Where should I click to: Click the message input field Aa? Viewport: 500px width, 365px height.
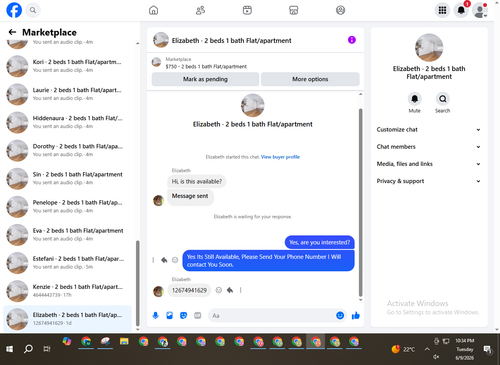[272, 315]
